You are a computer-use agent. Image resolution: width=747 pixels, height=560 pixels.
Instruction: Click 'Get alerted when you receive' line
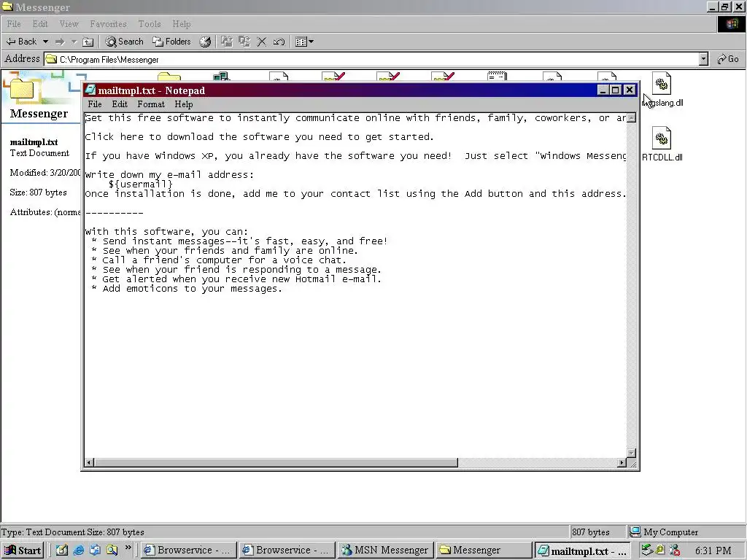point(236,279)
